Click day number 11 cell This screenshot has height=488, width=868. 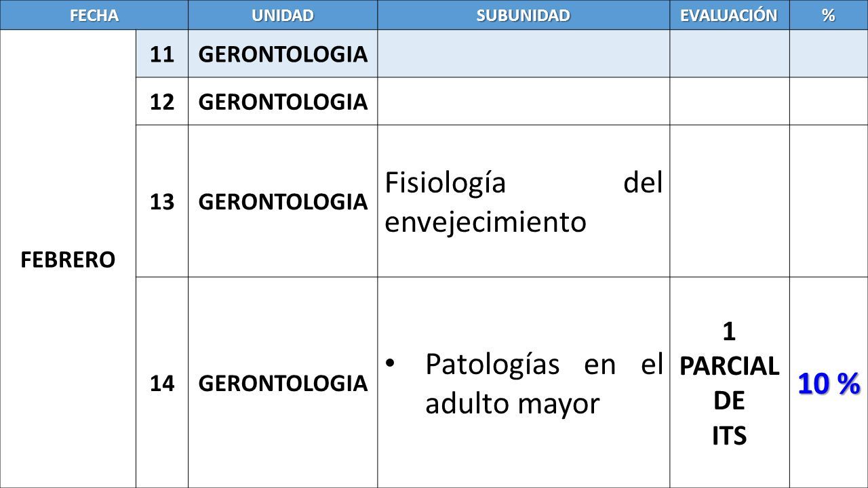click(162, 54)
